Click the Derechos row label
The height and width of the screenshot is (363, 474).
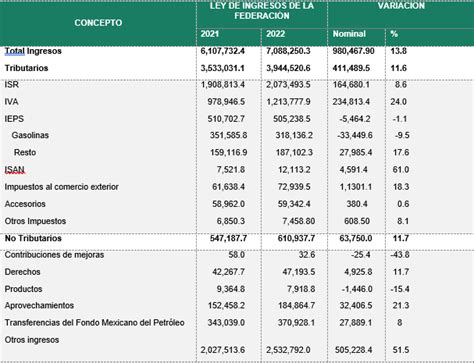(22, 272)
